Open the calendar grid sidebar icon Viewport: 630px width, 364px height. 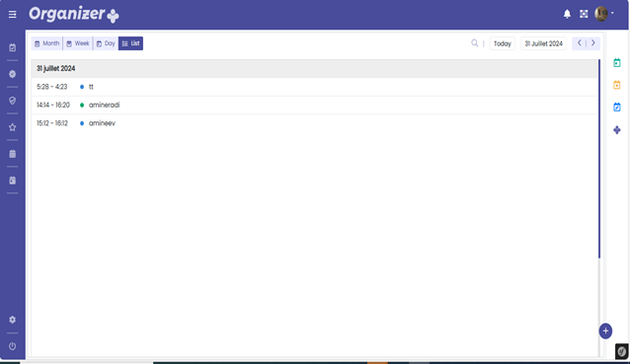[x=13, y=154]
